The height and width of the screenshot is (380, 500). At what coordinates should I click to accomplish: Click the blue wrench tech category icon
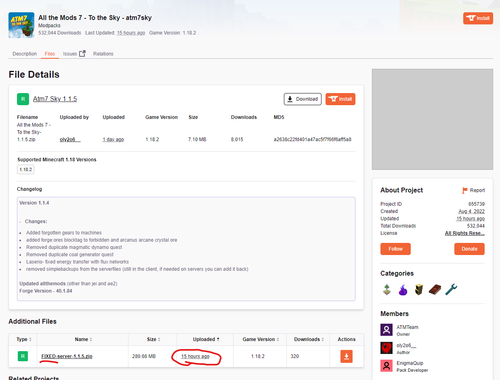(x=451, y=290)
